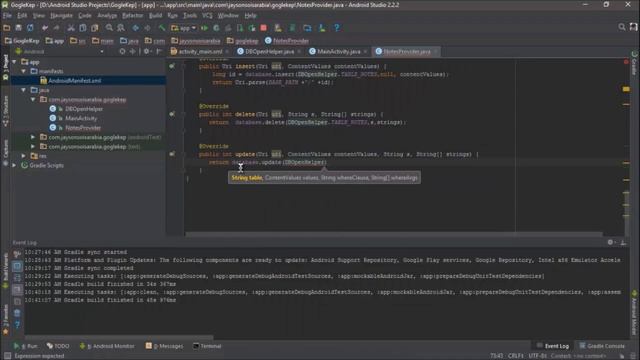Click the red Stop icon
Screen dimensions: 640x360
[264, 28]
